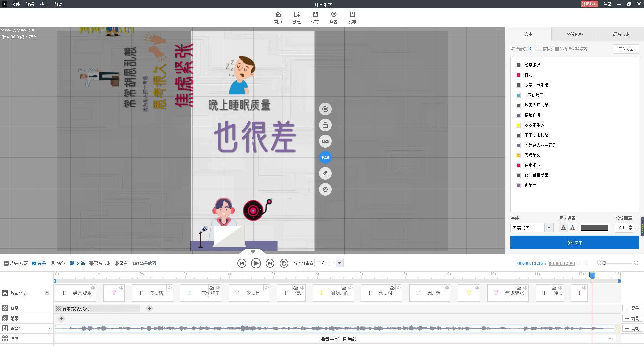Select the 片头/片尾 tool
This screenshot has height=346, width=644.
pos(16,263)
